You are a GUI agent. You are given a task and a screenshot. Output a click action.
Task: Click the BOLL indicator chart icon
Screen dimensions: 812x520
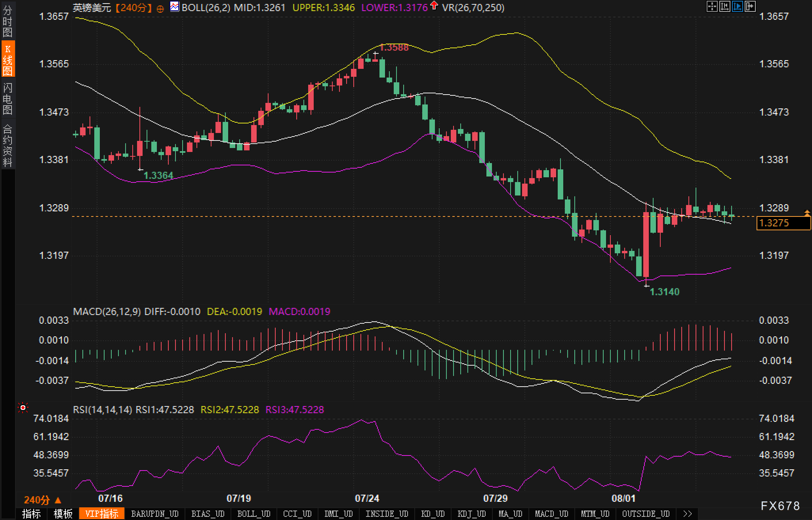[174, 6]
